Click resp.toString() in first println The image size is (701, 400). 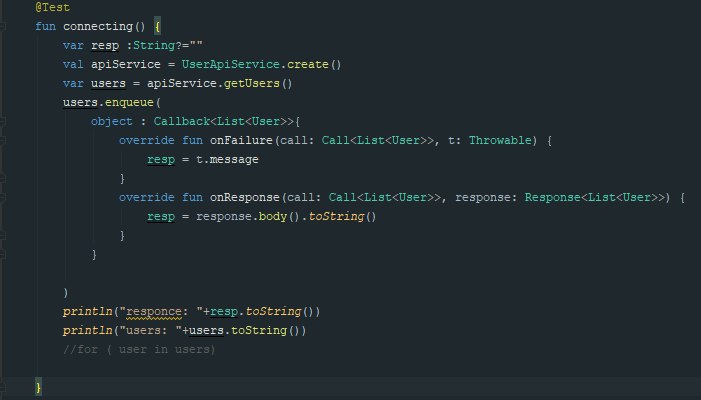tap(265, 312)
